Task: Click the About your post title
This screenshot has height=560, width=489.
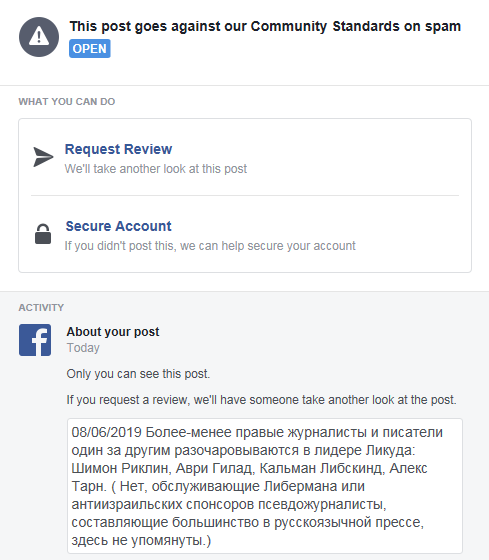Action: [113, 332]
